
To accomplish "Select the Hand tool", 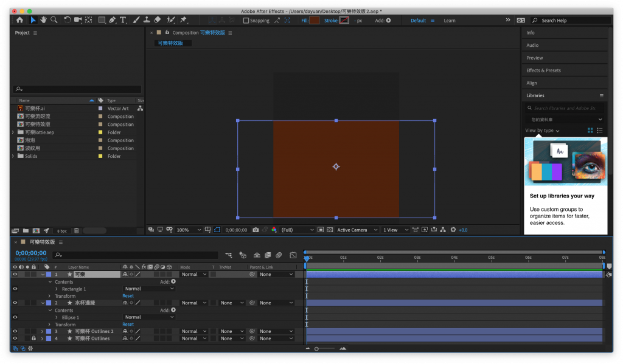I will click(43, 20).
